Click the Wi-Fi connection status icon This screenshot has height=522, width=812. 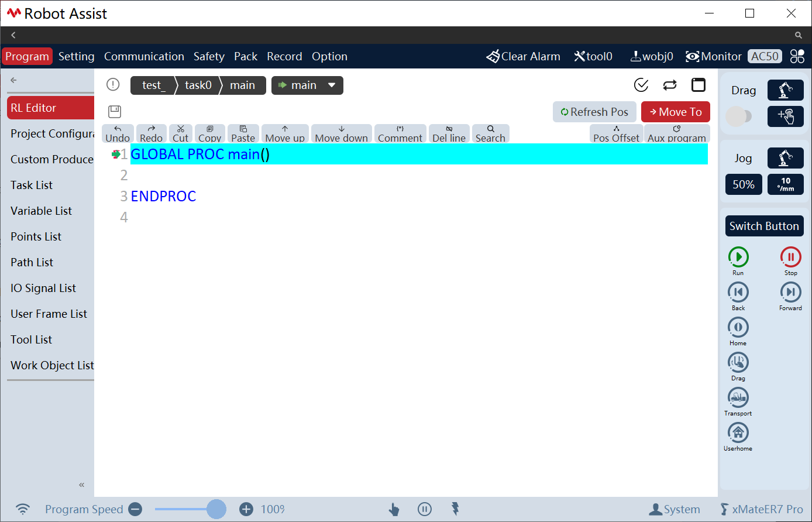(23, 509)
